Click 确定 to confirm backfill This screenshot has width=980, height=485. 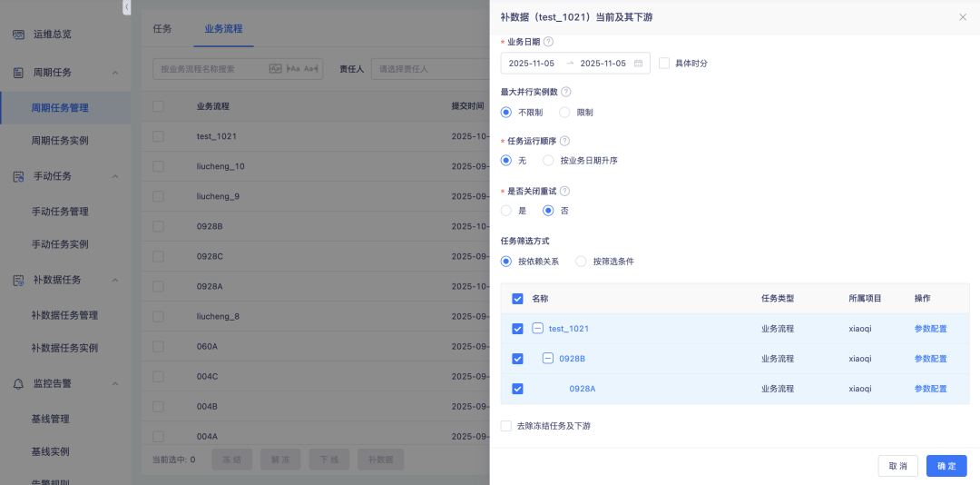(946, 466)
